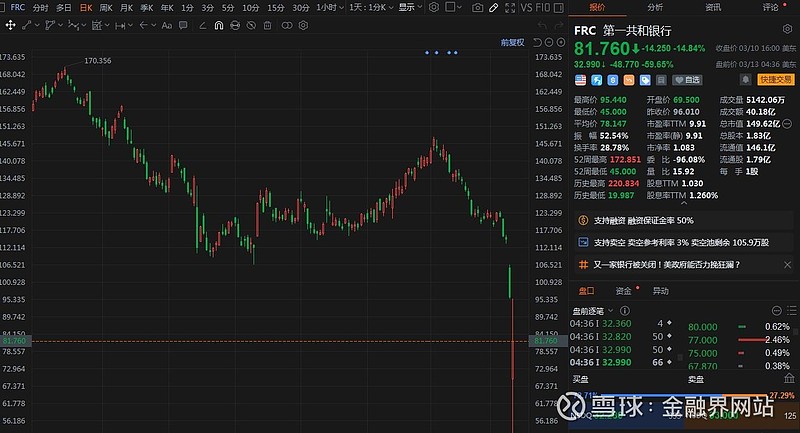Switch to 周K weekly candlestick tab
Image resolution: width=800 pixels, height=433 pixels.
pyautogui.click(x=106, y=8)
